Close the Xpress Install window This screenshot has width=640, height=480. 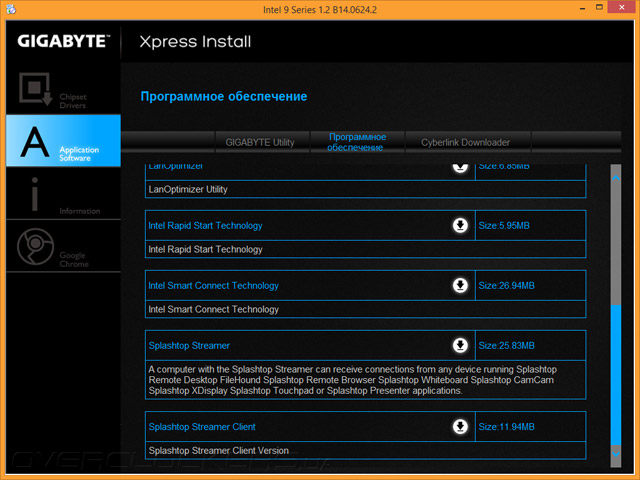point(622,7)
